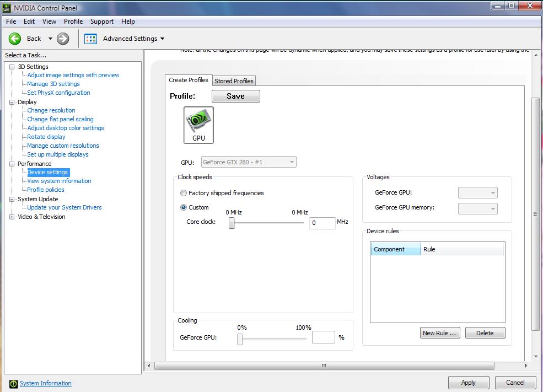Open Update your System Drivers
This screenshot has height=392, width=543.
pos(64,207)
